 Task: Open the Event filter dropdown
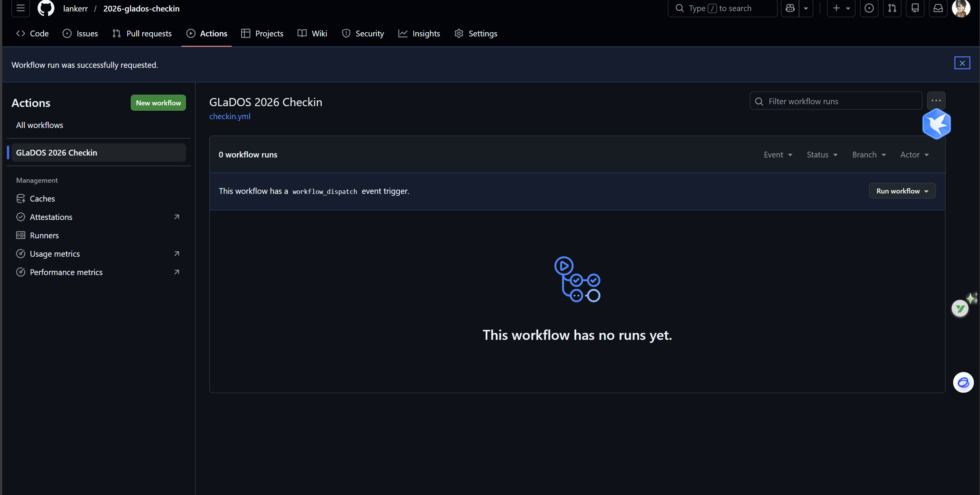tap(778, 155)
